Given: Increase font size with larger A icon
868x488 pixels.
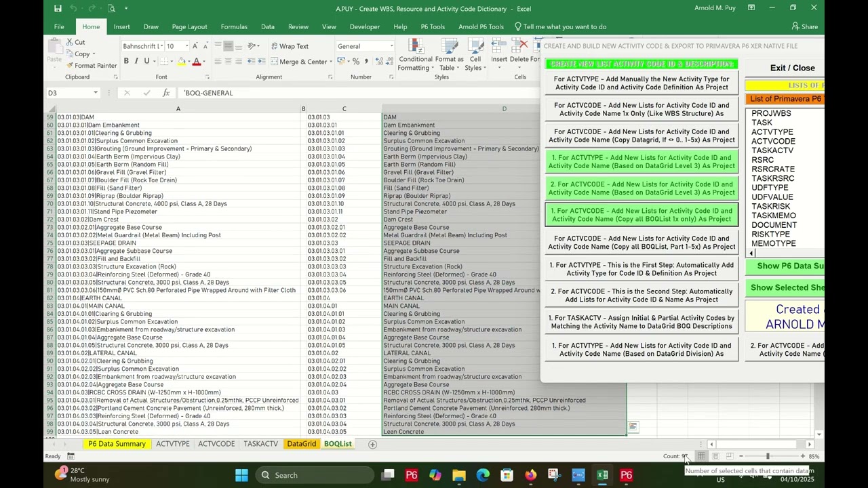Looking at the screenshot, I should pyautogui.click(x=195, y=46).
